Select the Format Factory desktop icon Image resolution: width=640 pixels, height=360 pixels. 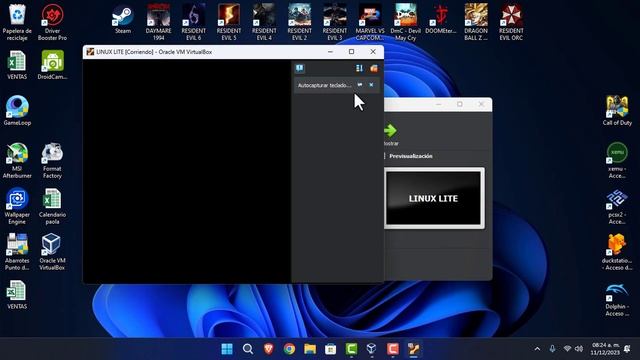pyautogui.click(x=52, y=160)
